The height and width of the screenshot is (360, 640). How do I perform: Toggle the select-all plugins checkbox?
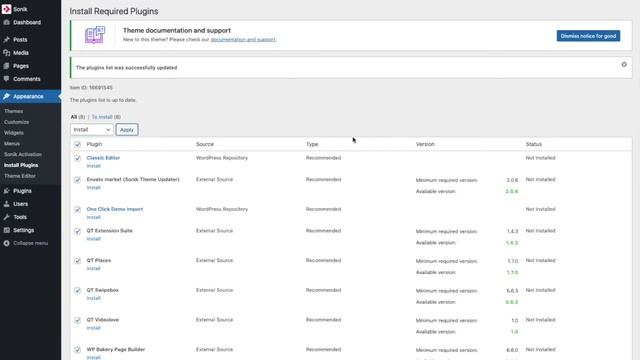click(77, 144)
